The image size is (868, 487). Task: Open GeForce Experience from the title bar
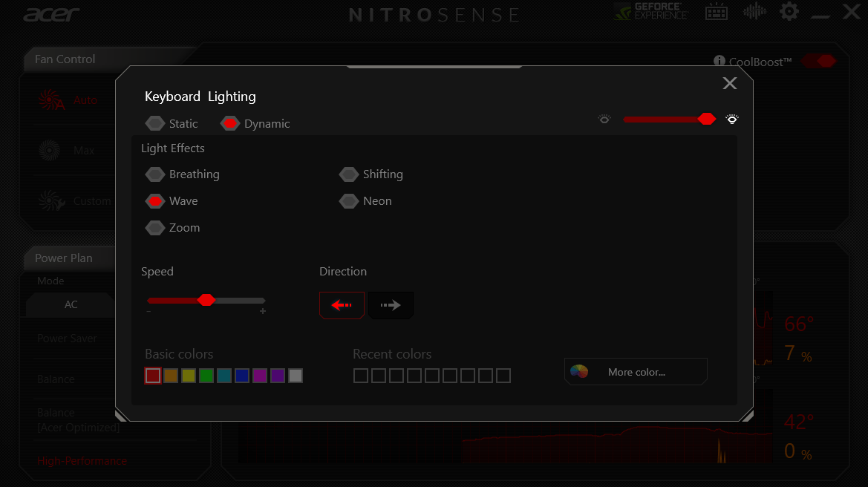[x=651, y=12]
